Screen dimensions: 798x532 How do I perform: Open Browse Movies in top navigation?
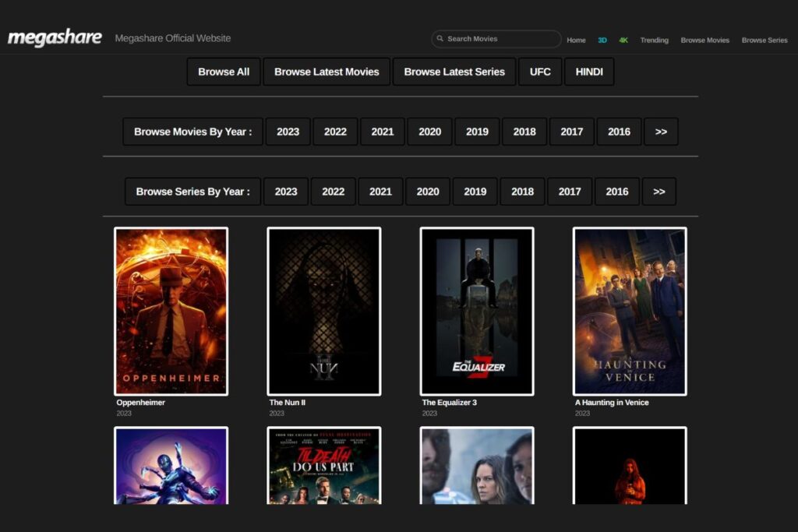pyautogui.click(x=704, y=41)
